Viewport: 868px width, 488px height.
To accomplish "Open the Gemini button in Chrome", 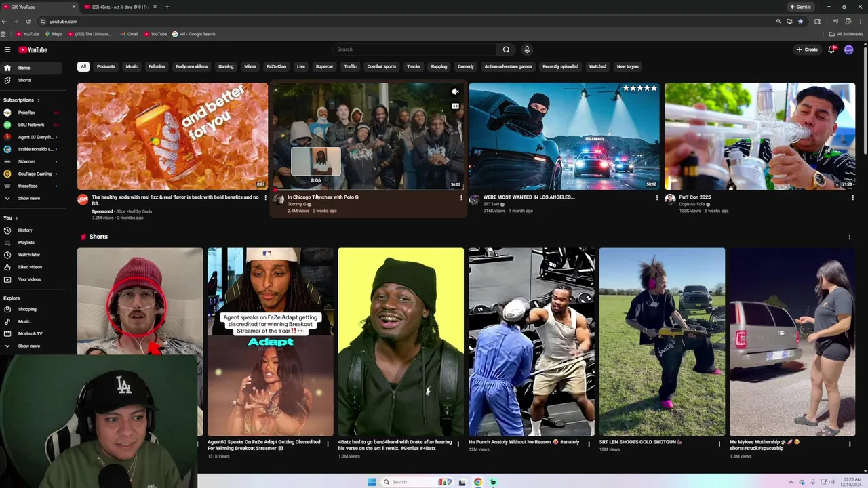I will 800,7.
